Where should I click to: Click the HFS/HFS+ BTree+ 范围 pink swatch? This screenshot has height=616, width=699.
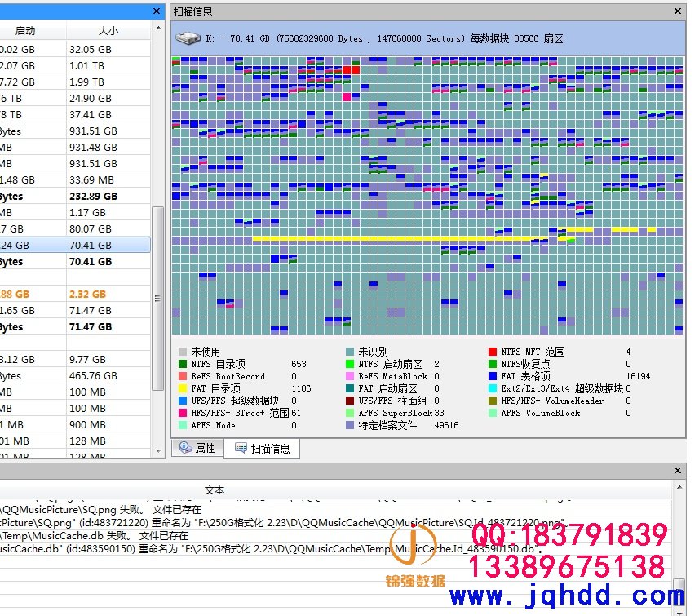[183, 413]
